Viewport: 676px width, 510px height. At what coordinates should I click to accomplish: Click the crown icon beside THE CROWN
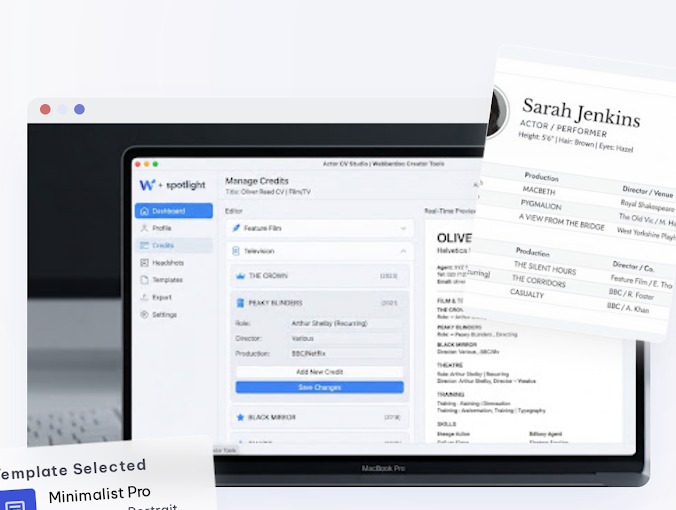point(240,276)
